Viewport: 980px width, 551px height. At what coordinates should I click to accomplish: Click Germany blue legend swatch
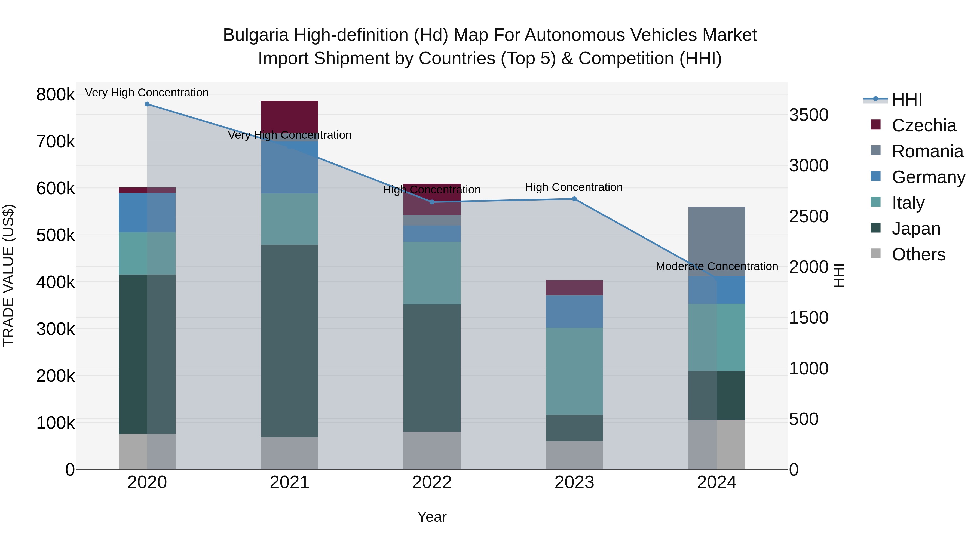875,176
